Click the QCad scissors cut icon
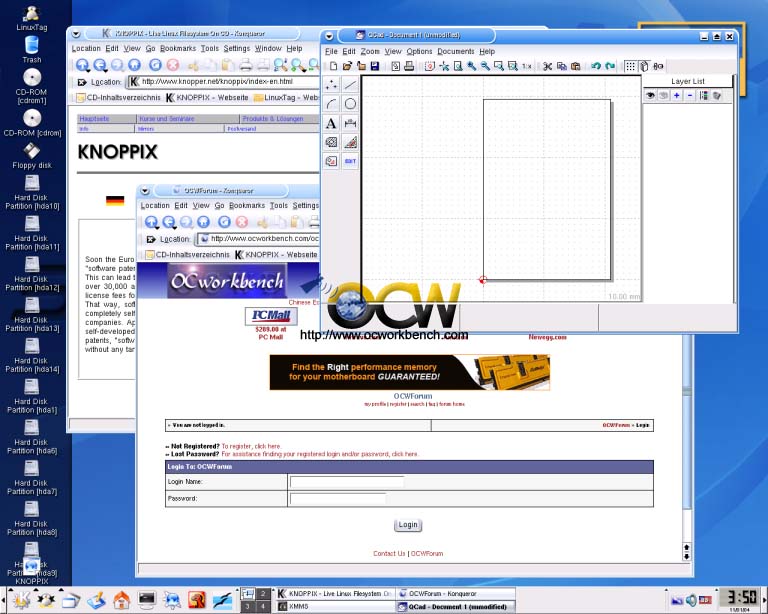Screen dimensions: 768x614 click(x=548, y=66)
